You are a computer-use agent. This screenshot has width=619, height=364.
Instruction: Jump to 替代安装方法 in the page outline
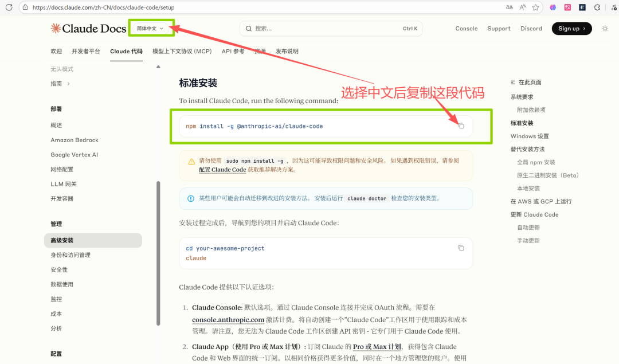[527, 149]
